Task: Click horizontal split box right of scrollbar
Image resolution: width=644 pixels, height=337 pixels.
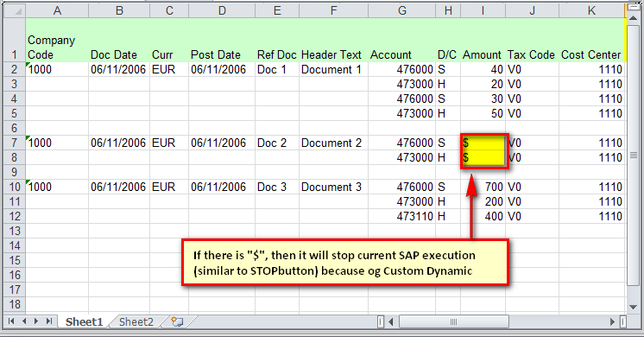Action: point(623,321)
